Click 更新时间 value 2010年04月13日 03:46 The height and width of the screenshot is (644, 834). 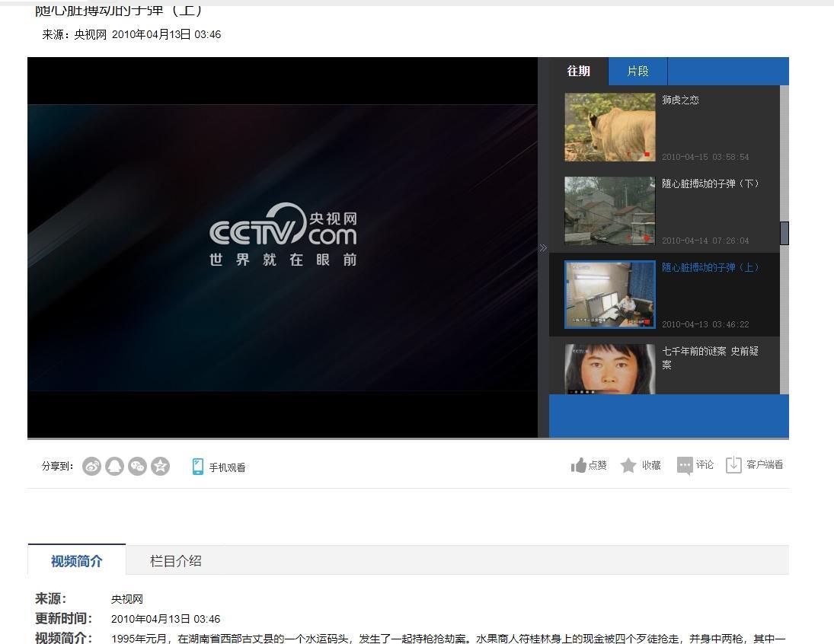(x=165, y=619)
